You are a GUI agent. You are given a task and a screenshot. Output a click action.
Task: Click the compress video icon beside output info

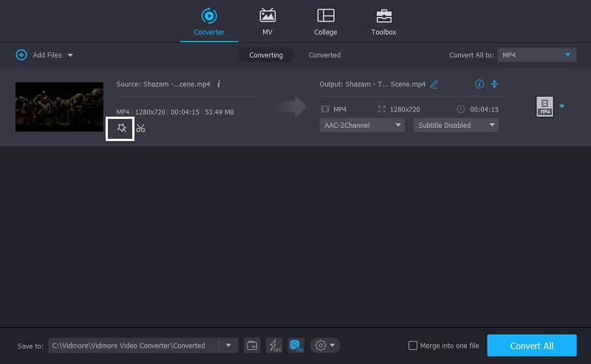[x=494, y=84]
